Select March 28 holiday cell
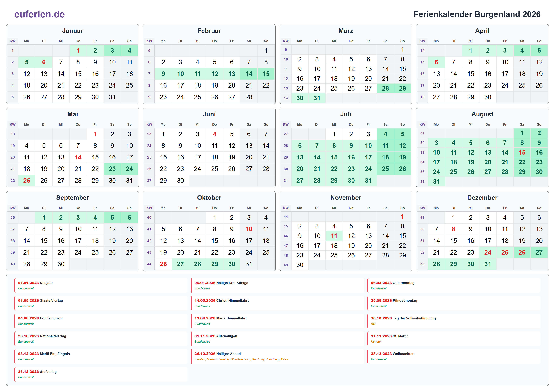Screen dimensions: 555x392 point(385,88)
